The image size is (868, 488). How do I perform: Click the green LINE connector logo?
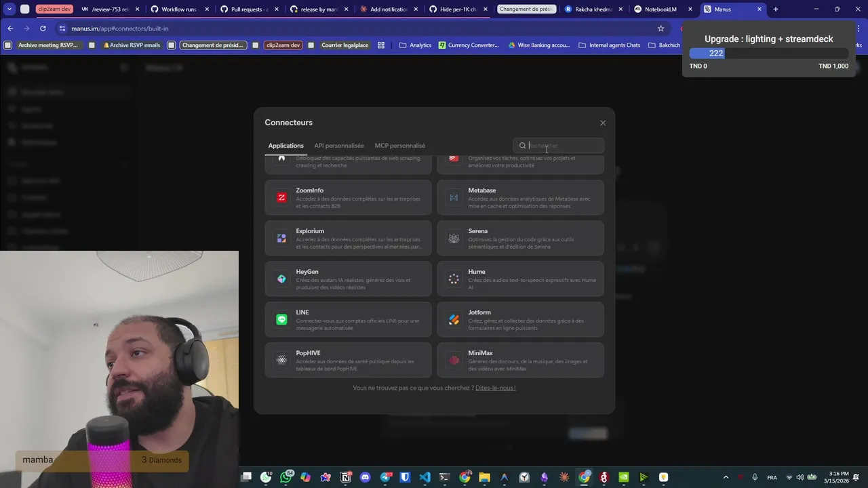tap(281, 320)
